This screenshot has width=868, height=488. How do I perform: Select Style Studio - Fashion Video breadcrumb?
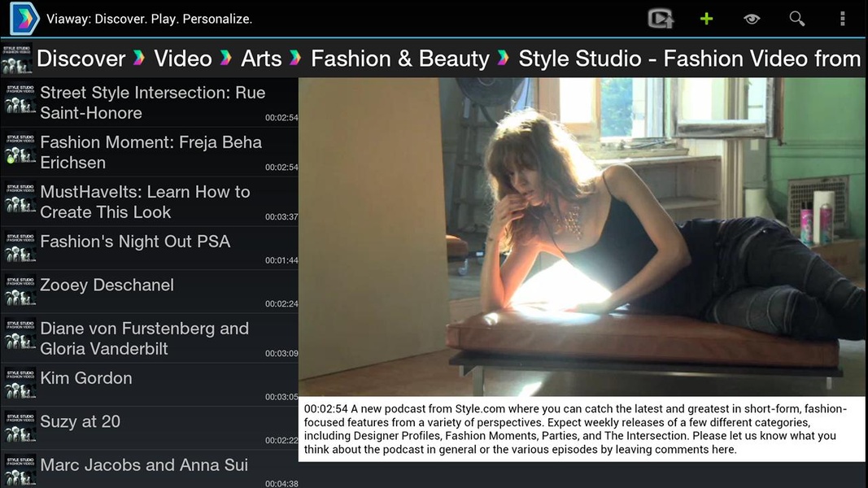coord(689,59)
